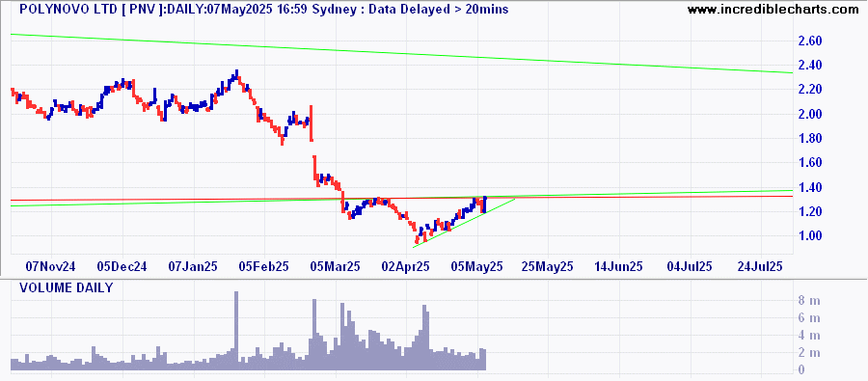The image size is (868, 381).
Task: Click the 07Nov24 date label
Action: [x=51, y=267]
